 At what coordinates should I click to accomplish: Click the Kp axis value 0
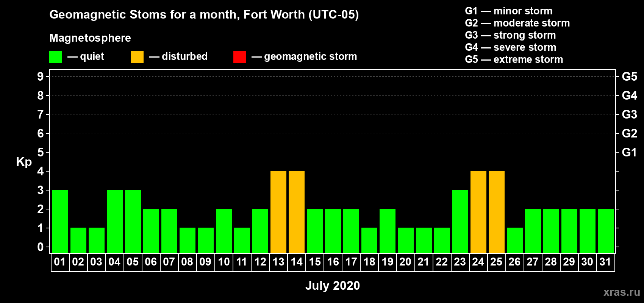[x=41, y=247]
